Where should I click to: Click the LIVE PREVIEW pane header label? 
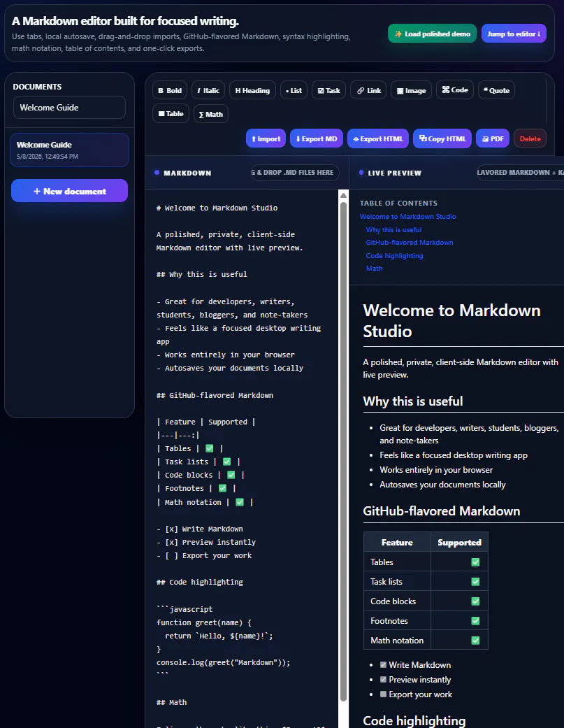tap(395, 173)
